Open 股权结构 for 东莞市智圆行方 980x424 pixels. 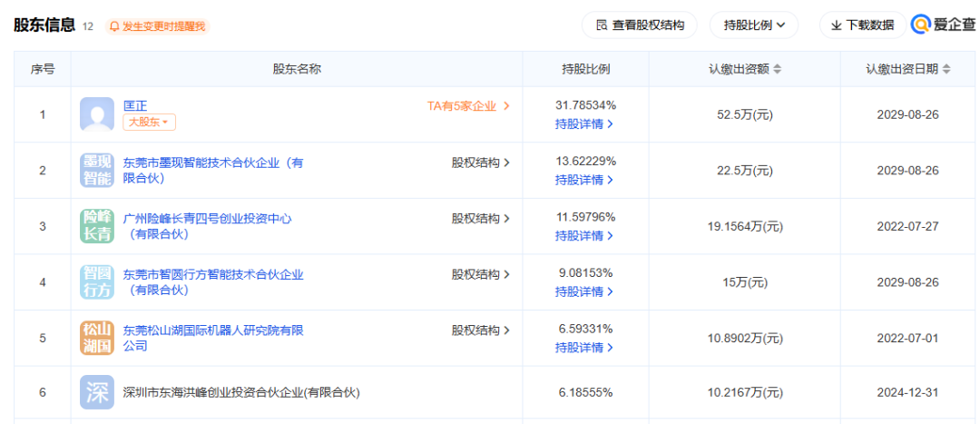[481, 274]
